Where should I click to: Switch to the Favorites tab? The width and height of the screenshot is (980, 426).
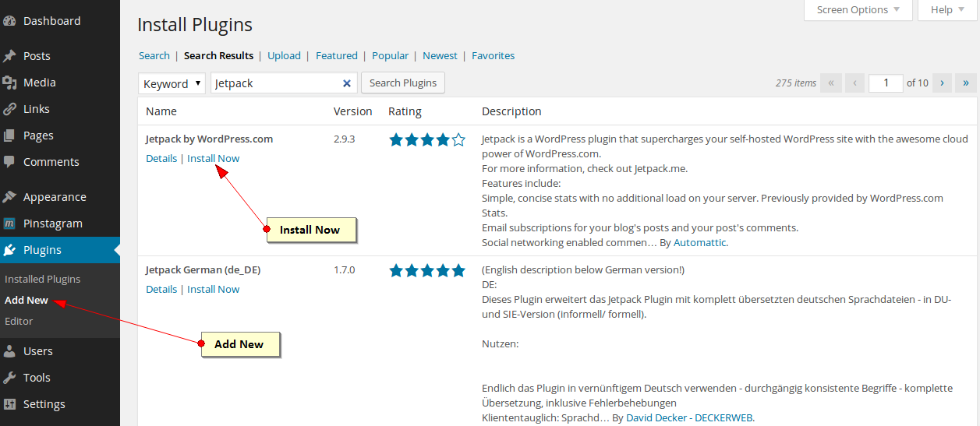point(494,55)
